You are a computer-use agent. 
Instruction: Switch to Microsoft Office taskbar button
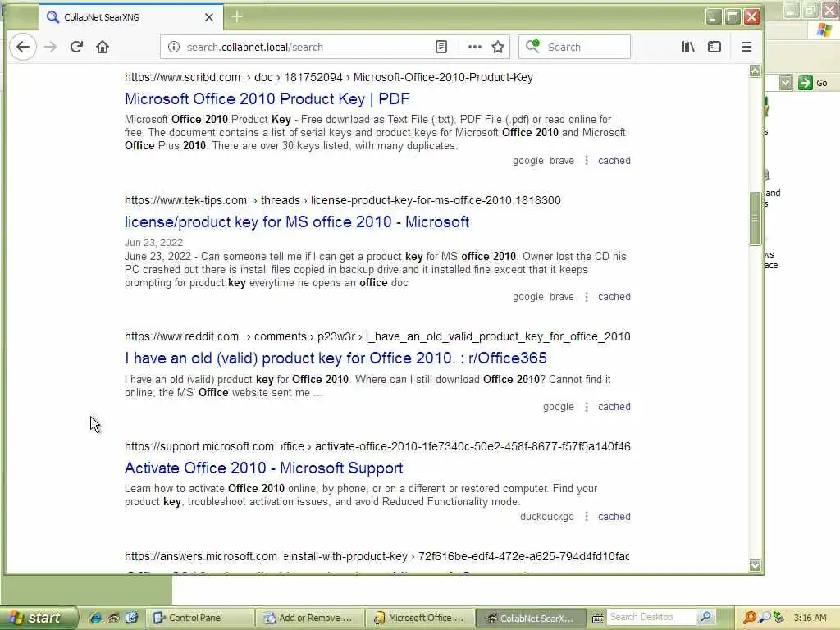pyautogui.click(x=419, y=618)
